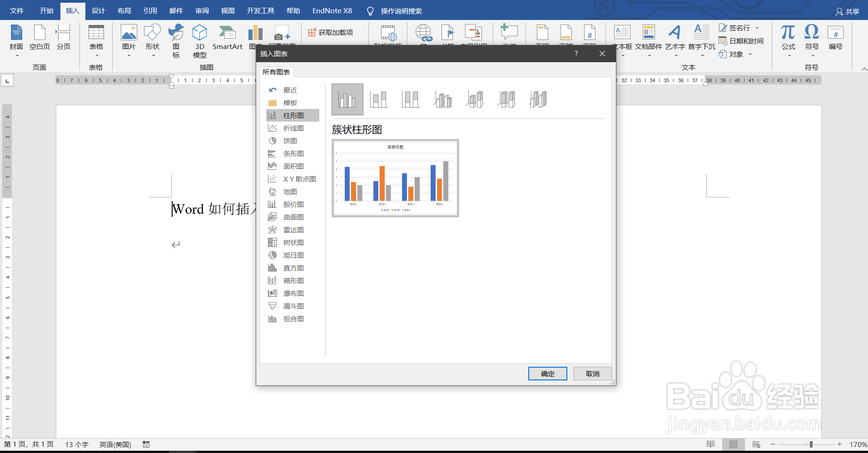
Task: Pick the 100% stacked column subtype
Action: click(x=411, y=99)
